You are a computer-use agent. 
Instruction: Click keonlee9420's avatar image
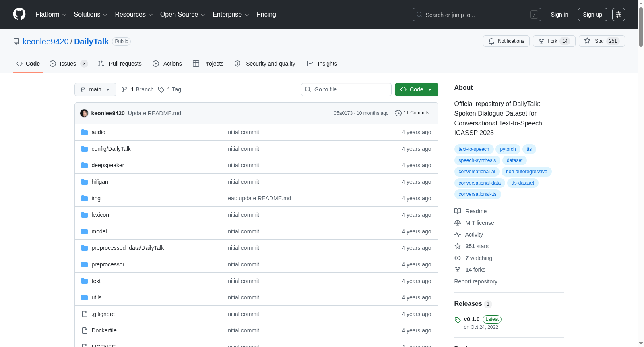[x=84, y=113]
